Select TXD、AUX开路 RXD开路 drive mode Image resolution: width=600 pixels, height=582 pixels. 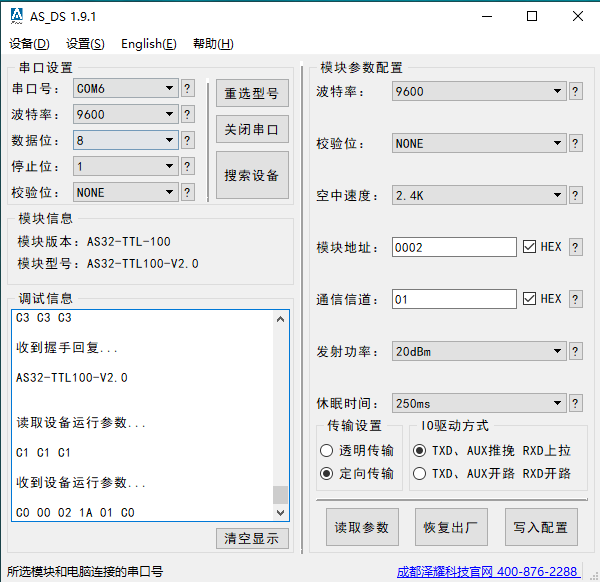419,474
